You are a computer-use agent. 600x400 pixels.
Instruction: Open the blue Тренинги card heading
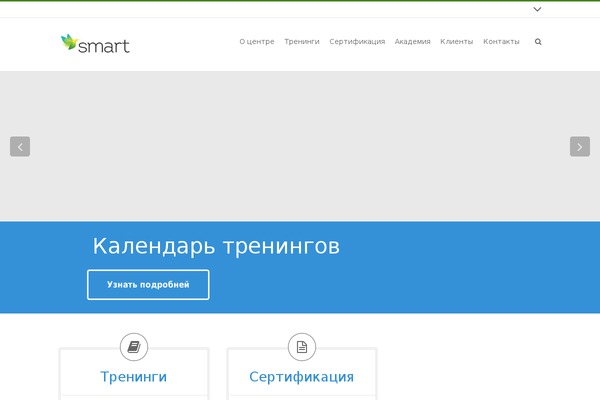(134, 377)
